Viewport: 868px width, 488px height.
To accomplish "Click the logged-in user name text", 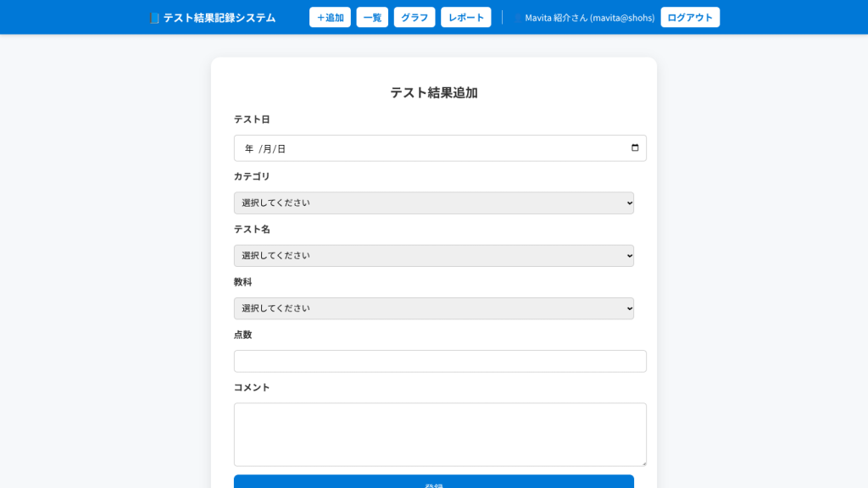I will click(x=589, y=18).
